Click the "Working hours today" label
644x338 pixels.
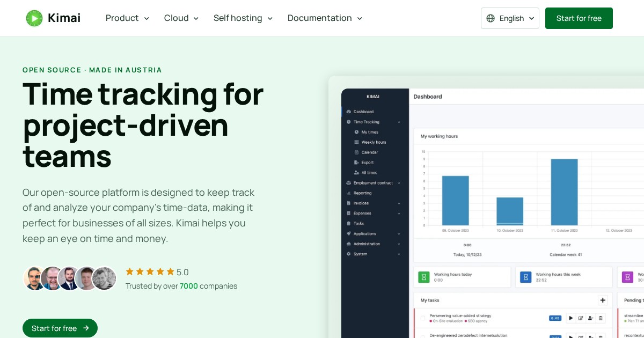click(x=453, y=274)
